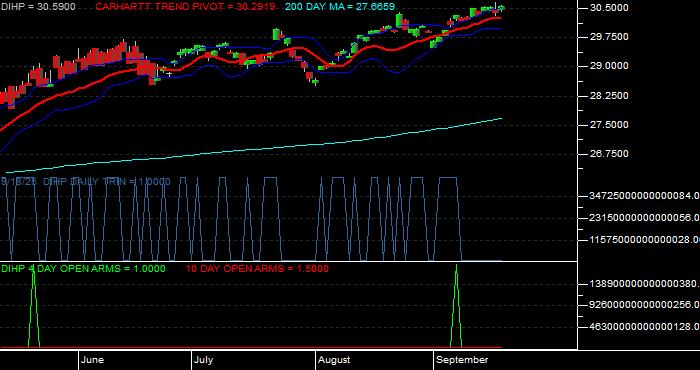Select the CARHARTT TREND PIVOT = 30.2919 label

pos(186,7)
